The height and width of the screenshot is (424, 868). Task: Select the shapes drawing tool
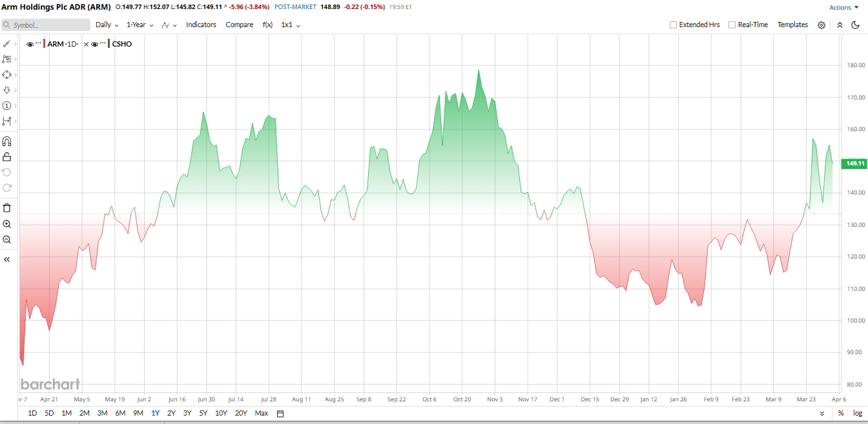pos(6,74)
